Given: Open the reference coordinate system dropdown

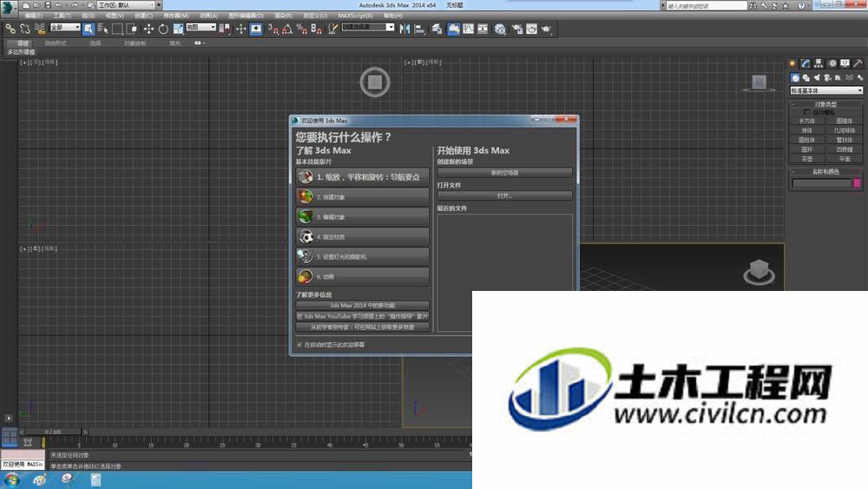Looking at the screenshot, I should pos(201,27).
